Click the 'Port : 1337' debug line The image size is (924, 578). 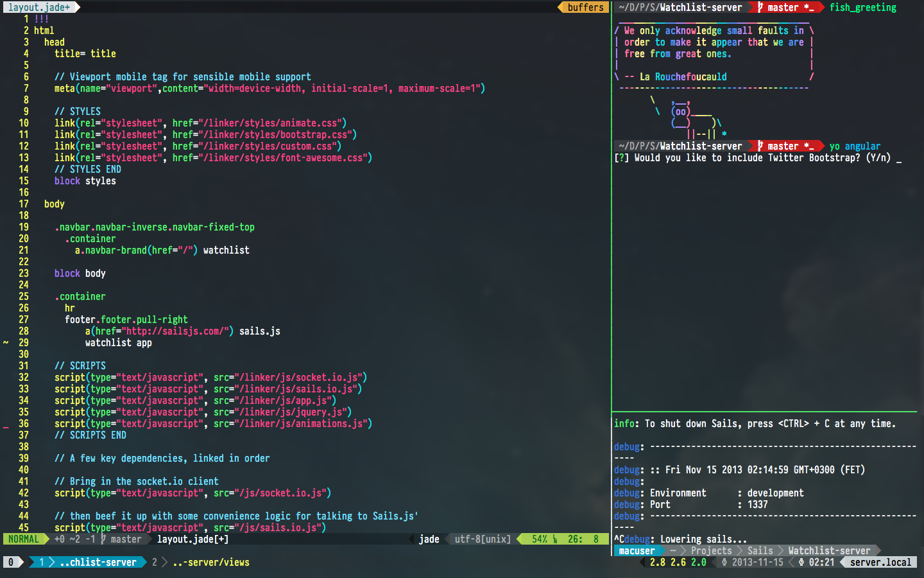click(x=708, y=504)
